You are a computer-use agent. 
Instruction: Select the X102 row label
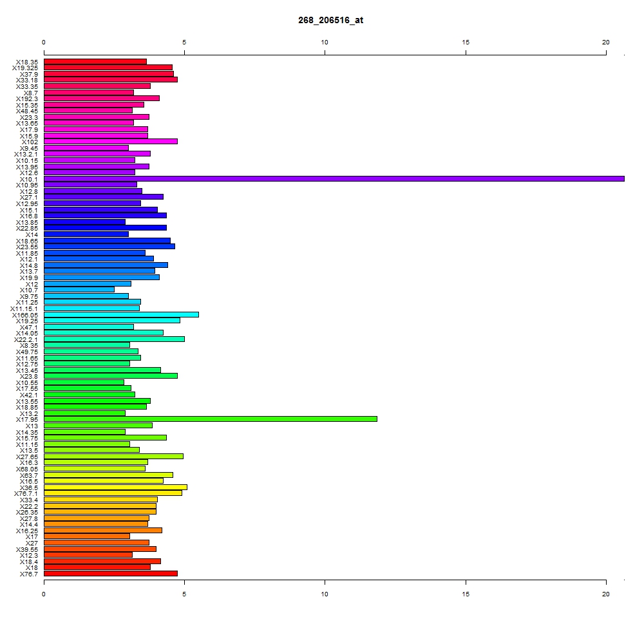pos(30,142)
